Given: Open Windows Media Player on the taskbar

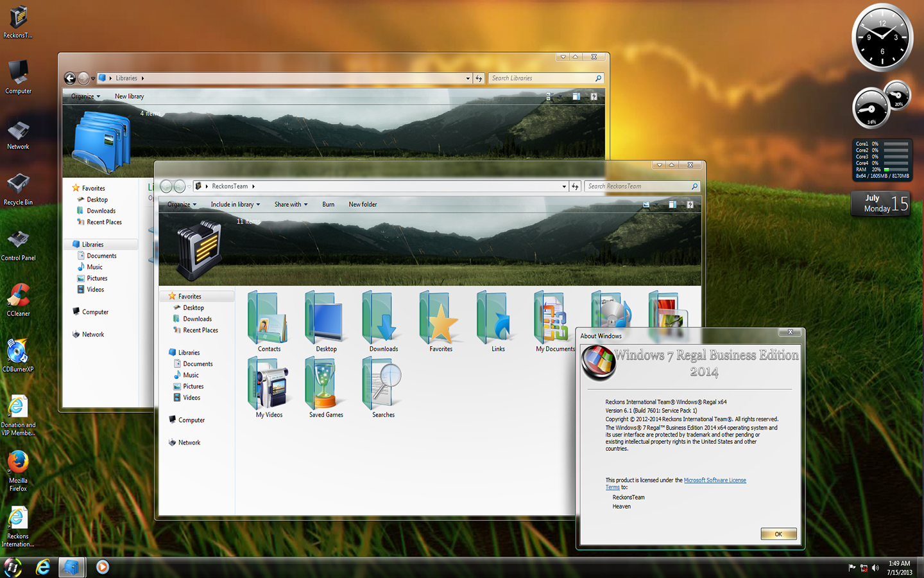Looking at the screenshot, I should (103, 567).
